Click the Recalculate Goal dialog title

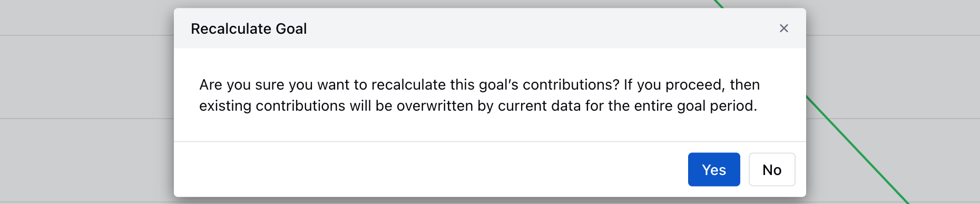(249, 28)
